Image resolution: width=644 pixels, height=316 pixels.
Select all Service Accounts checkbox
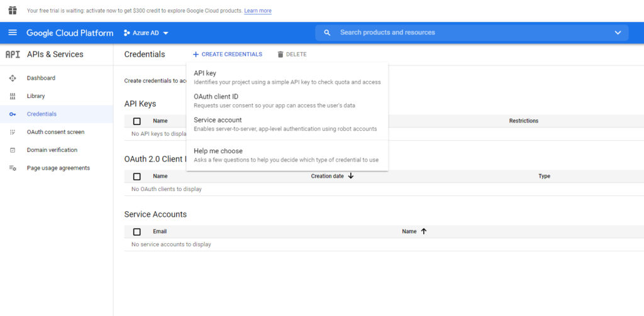pyautogui.click(x=137, y=232)
